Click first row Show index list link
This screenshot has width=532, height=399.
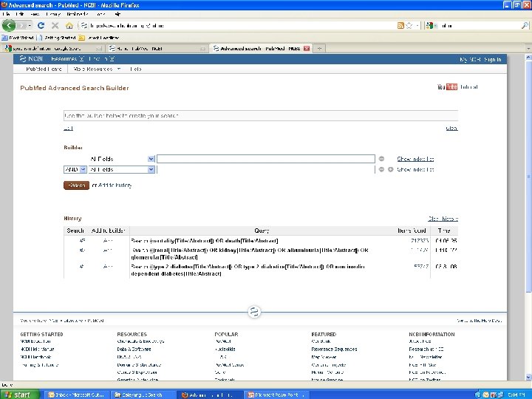point(415,159)
